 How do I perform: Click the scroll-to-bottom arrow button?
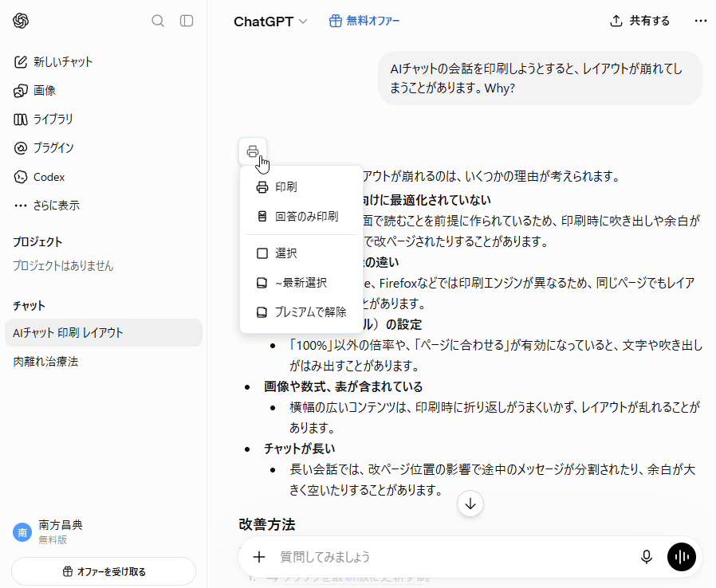(470, 504)
